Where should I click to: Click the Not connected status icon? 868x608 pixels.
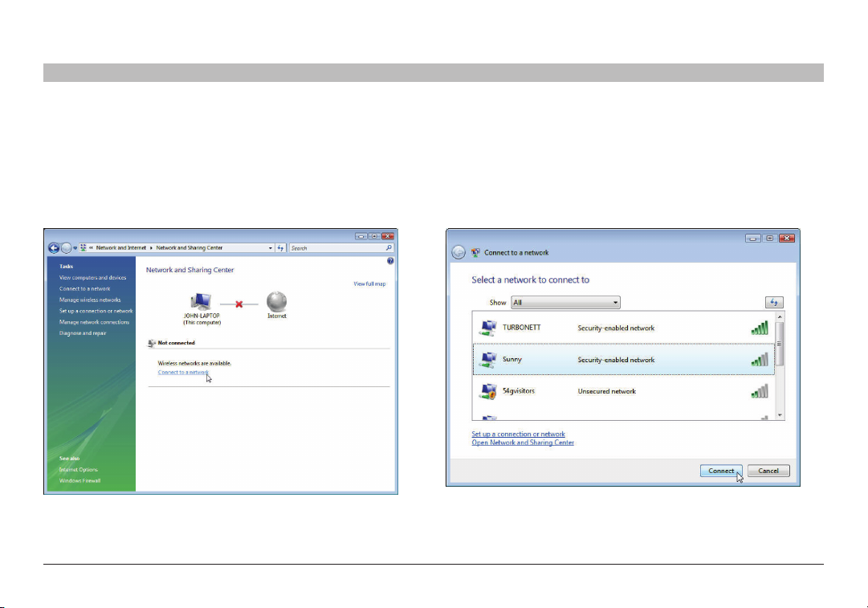pos(152,343)
